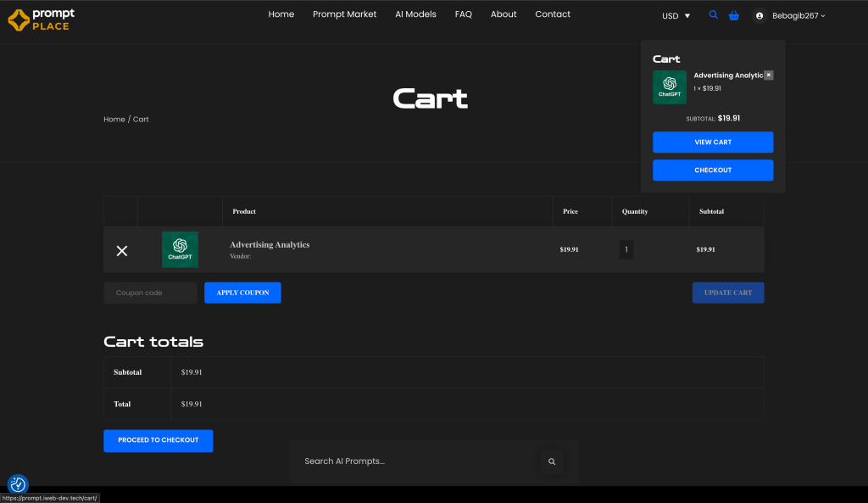Open ChatGPT product thumbnail in cart table
Screen dimensions: 868x503
coord(180,249)
